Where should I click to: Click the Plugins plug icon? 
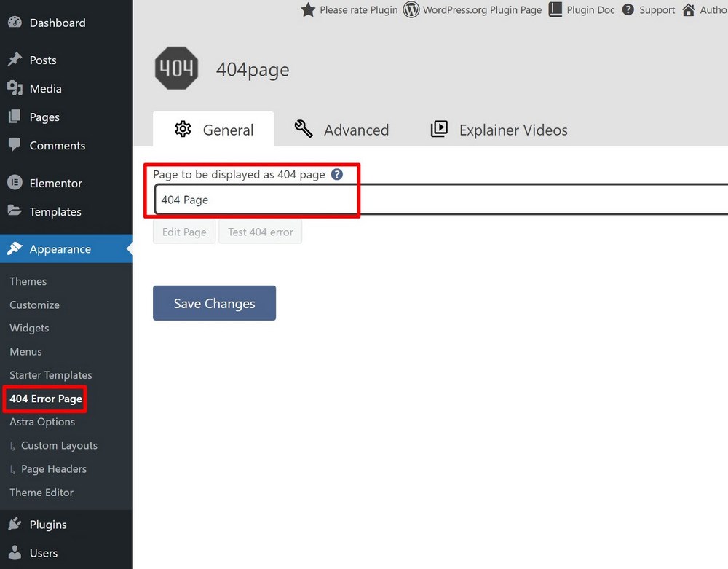tap(15, 524)
